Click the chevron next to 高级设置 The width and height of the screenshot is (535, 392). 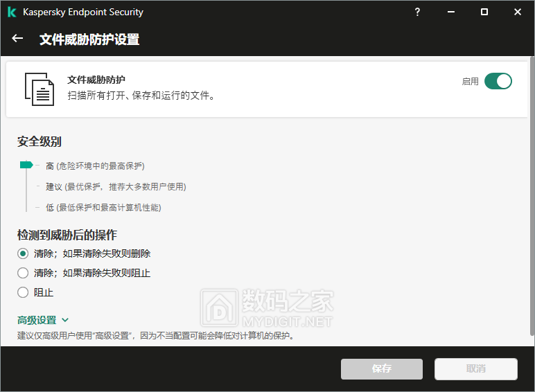(x=65, y=320)
